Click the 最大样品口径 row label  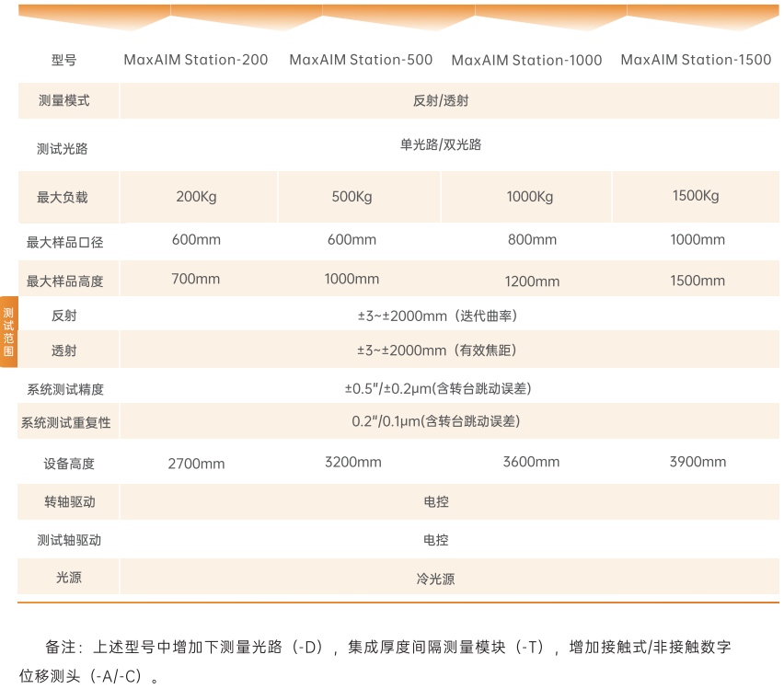click(65, 243)
